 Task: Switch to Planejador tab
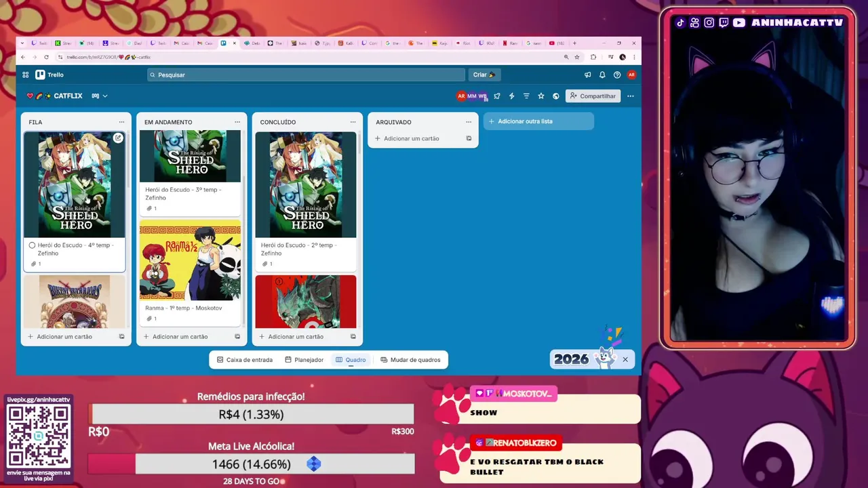click(304, 360)
